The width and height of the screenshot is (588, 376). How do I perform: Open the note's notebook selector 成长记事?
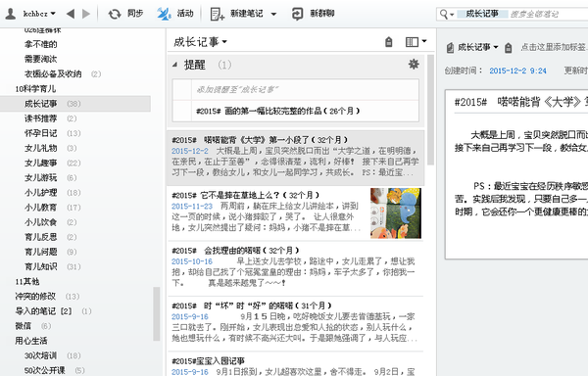[x=477, y=47]
